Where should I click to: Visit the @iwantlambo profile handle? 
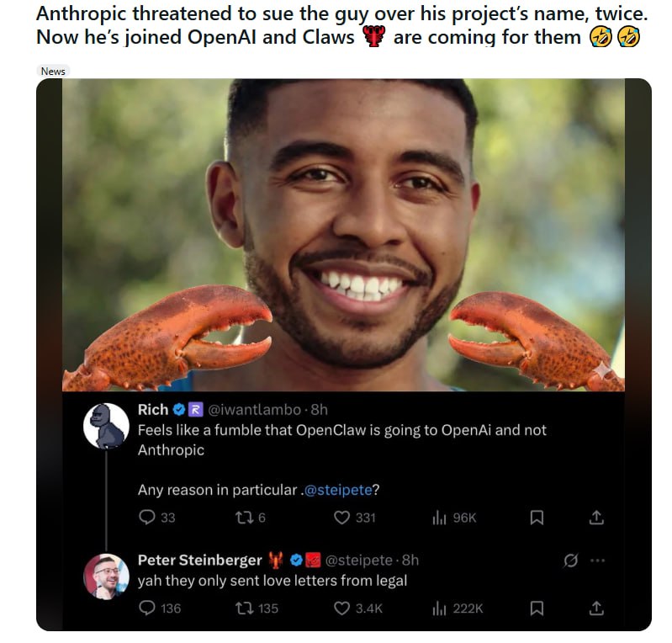(255, 410)
